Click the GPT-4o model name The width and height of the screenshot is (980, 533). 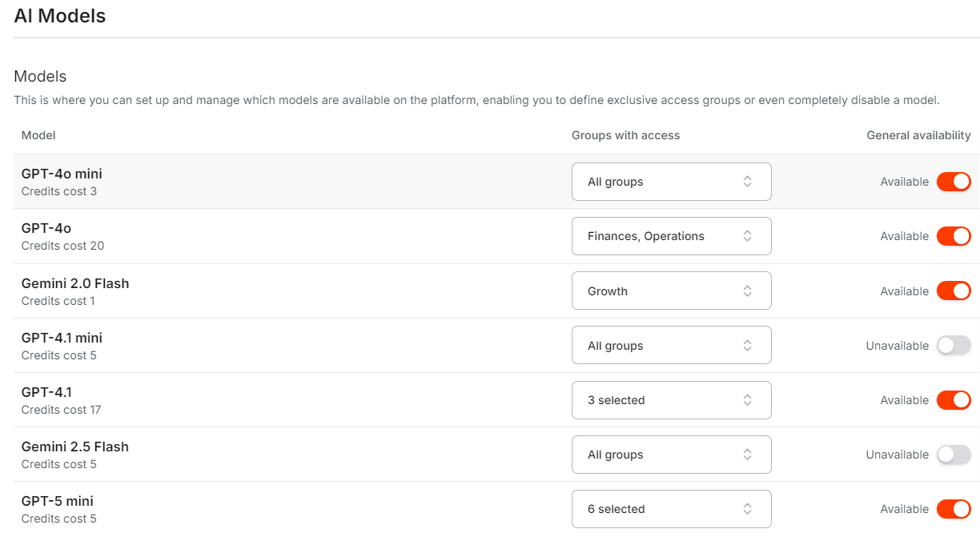click(x=46, y=229)
